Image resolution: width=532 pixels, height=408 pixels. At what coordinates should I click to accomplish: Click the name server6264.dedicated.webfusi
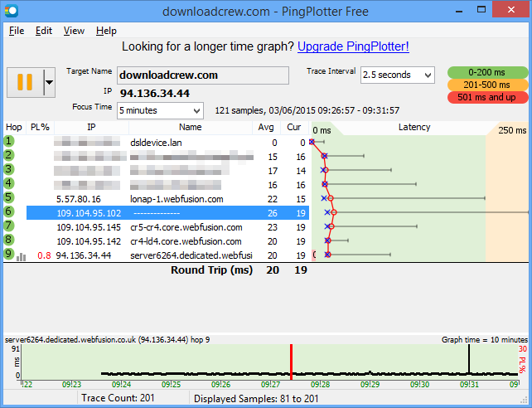pyautogui.click(x=191, y=255)
